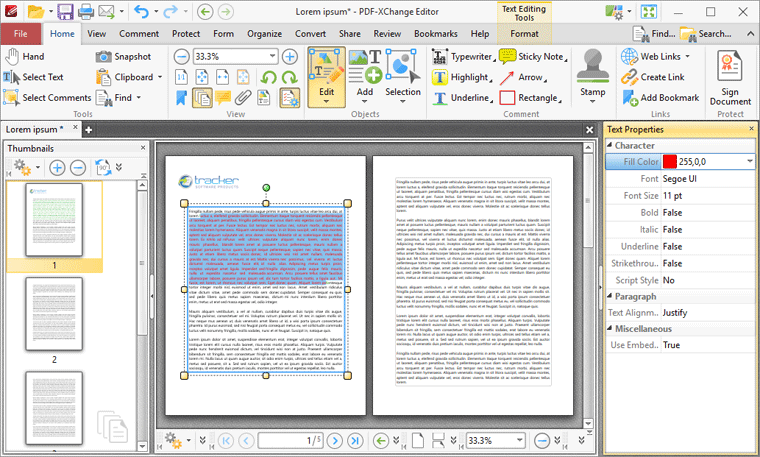Click the red Fill Color swatch
Screen dimensions: 760x457
click(670, 161)
